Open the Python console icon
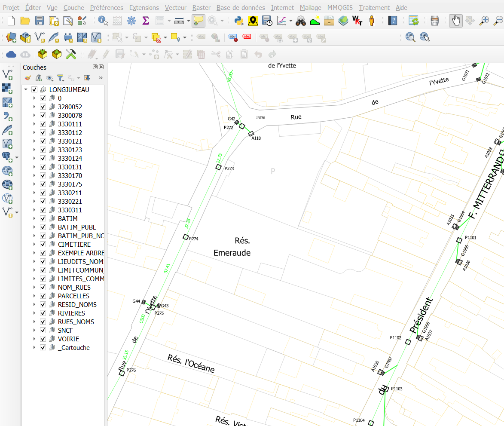The height and width of the screenshot is (426, 504). [239, 21]
